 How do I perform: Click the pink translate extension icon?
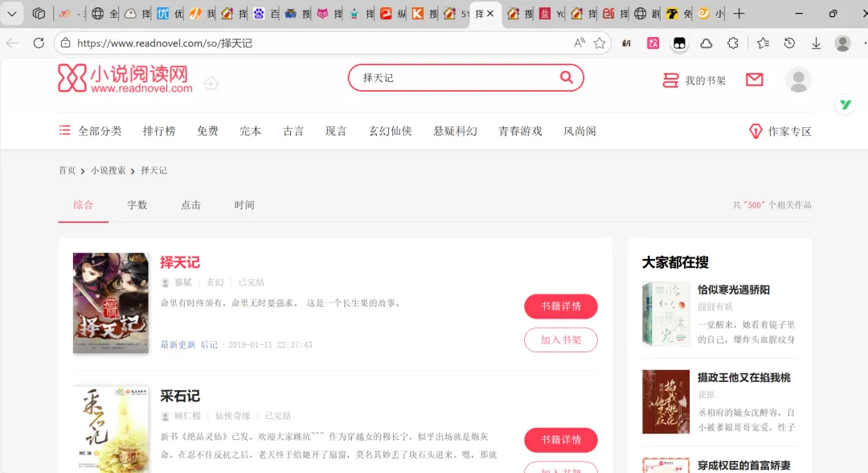click(653, 43)
